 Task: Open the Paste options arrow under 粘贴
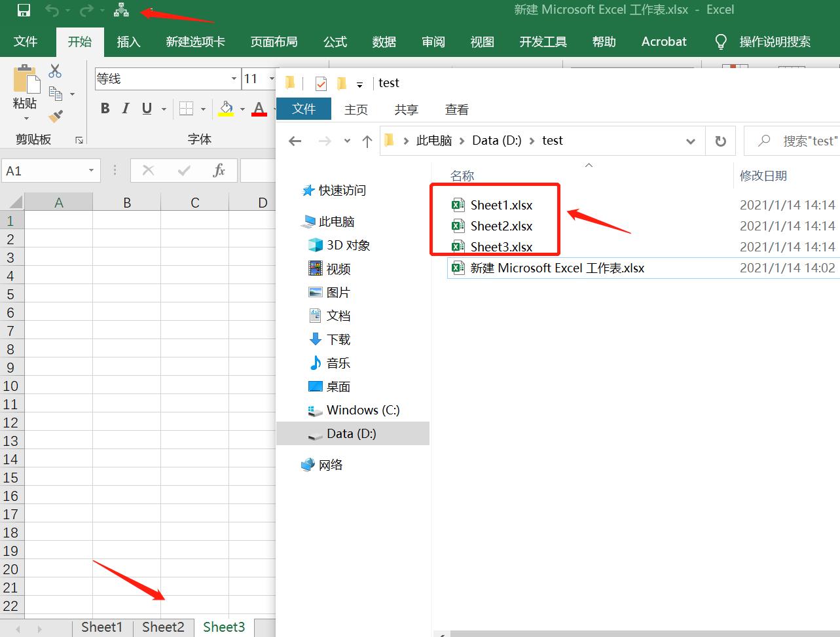pos(26,118)
